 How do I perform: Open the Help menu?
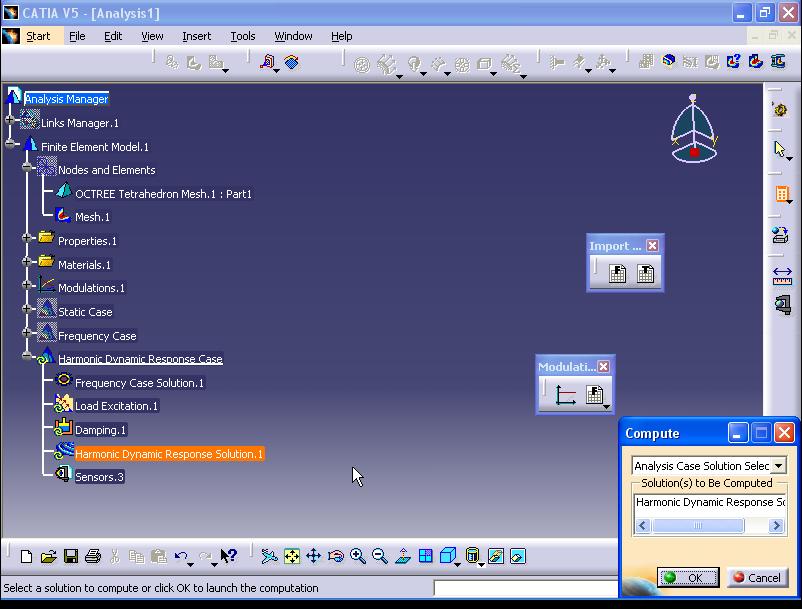[341, 36]
